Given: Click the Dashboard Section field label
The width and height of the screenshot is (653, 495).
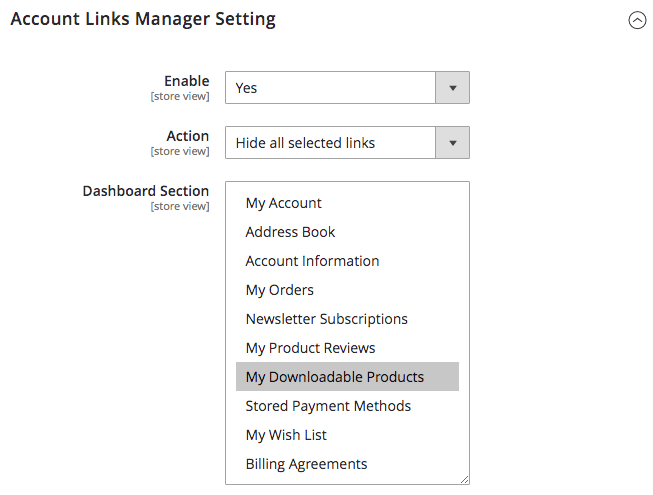Looking at the screenshot, I should coord(146,191).
